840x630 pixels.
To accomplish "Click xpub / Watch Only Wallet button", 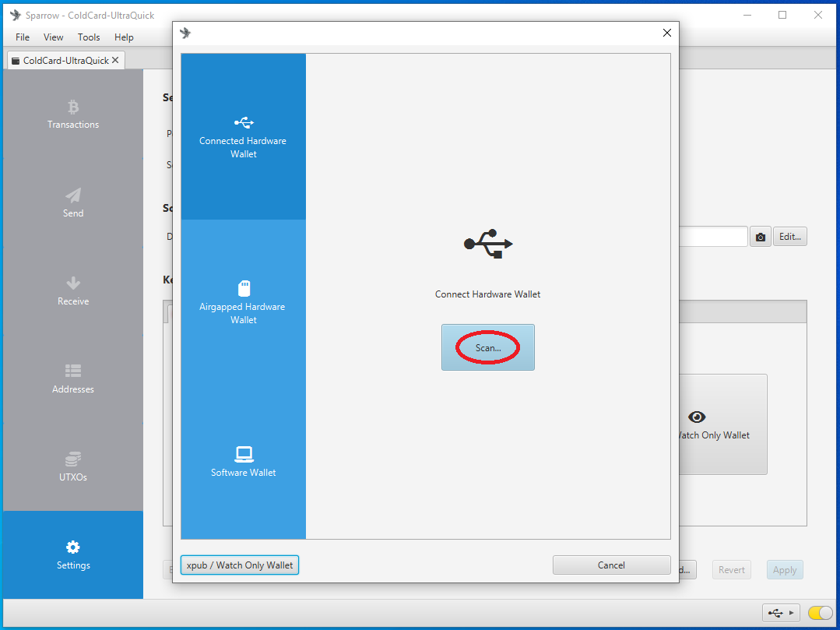I will 240,565.
